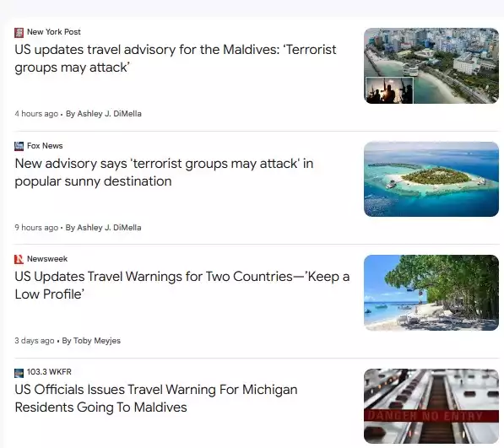The image size is (504, 448).
Task: Select the New York Post source name
Action: tap(54, 32)
